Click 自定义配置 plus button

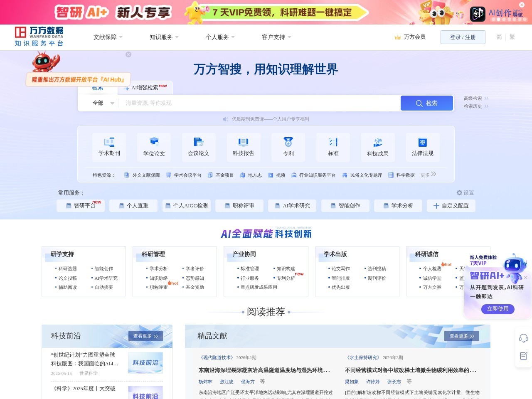(451, 206)
